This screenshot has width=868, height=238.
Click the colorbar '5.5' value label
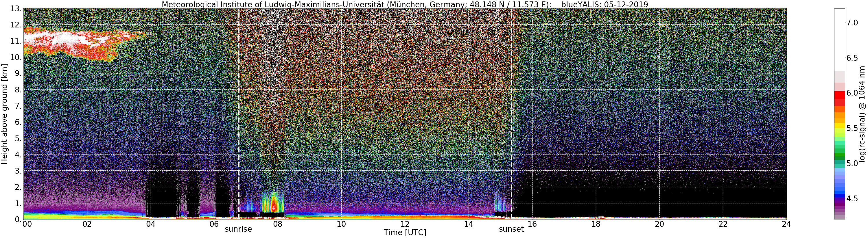[852, 128]
